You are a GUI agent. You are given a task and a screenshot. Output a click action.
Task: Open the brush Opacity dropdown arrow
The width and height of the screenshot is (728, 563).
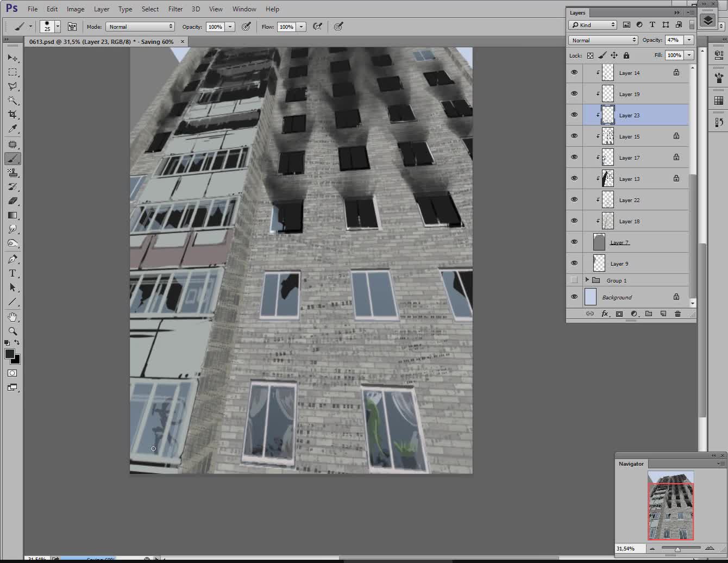230,27
